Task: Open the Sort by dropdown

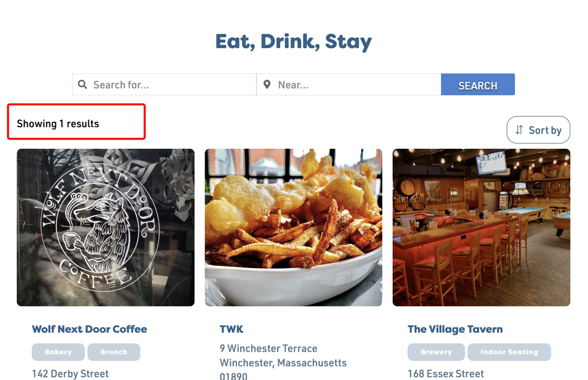Action: tap(538, 130)
